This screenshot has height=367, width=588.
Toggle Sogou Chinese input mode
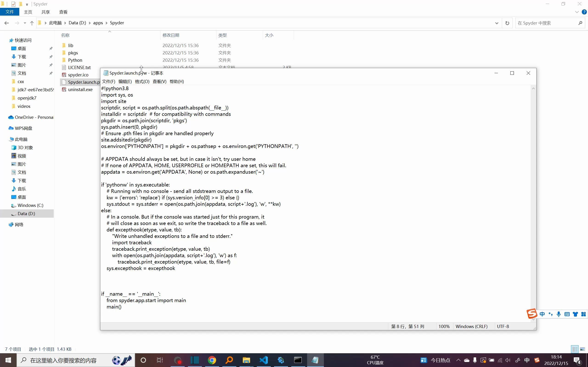542,314
